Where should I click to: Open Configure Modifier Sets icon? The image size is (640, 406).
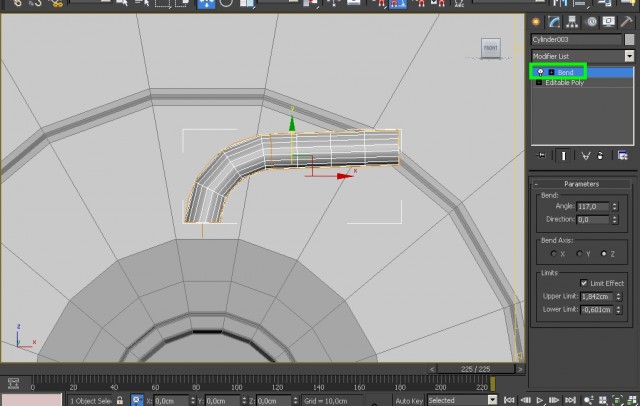622,155
